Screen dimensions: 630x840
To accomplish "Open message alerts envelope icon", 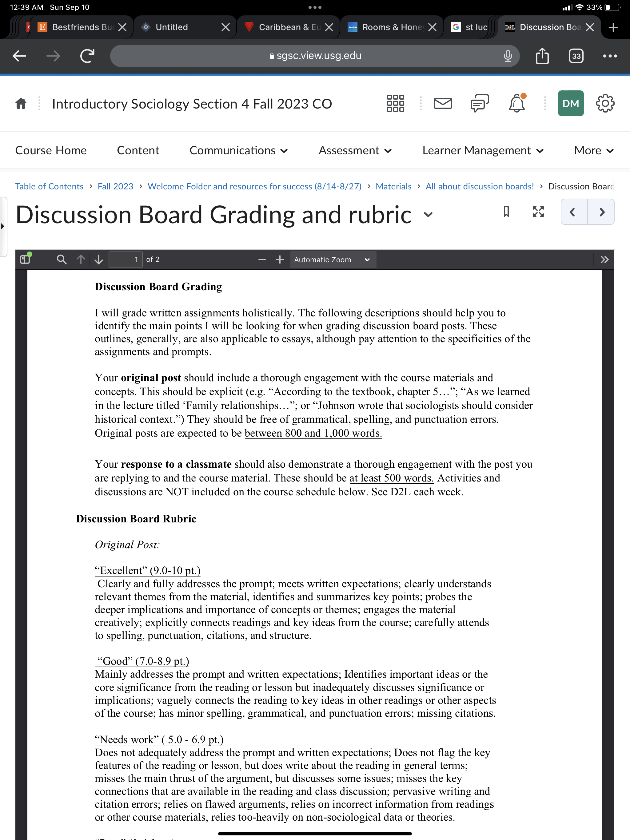I will click(443, 103).
